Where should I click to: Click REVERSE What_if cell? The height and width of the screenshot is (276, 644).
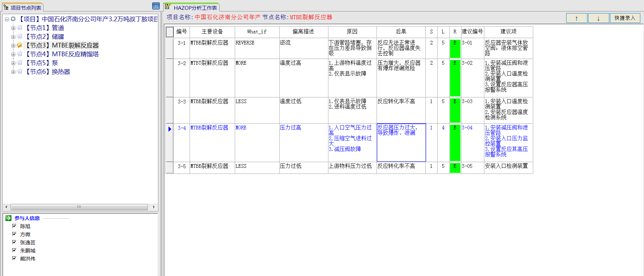coord(257,49)
